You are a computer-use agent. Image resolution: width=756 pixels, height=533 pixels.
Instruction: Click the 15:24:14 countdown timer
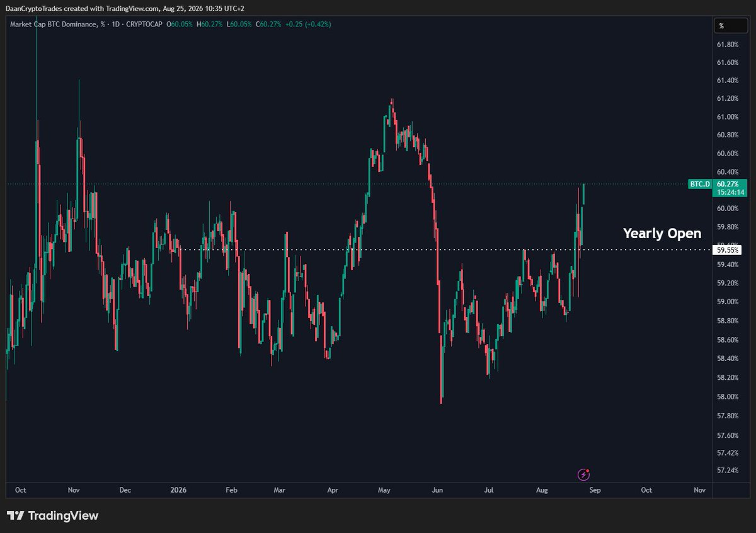pyautogui.click(x=731, y=192)
